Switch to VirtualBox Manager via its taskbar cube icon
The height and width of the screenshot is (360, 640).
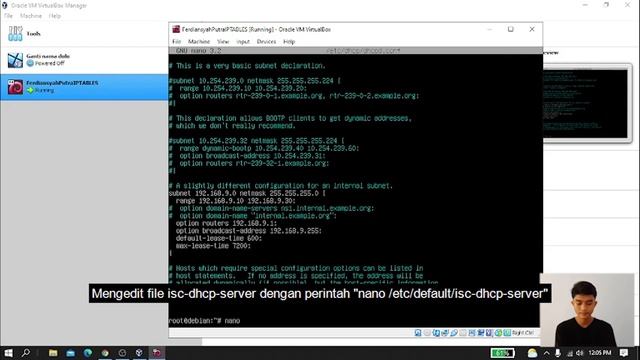click(139, 353)
